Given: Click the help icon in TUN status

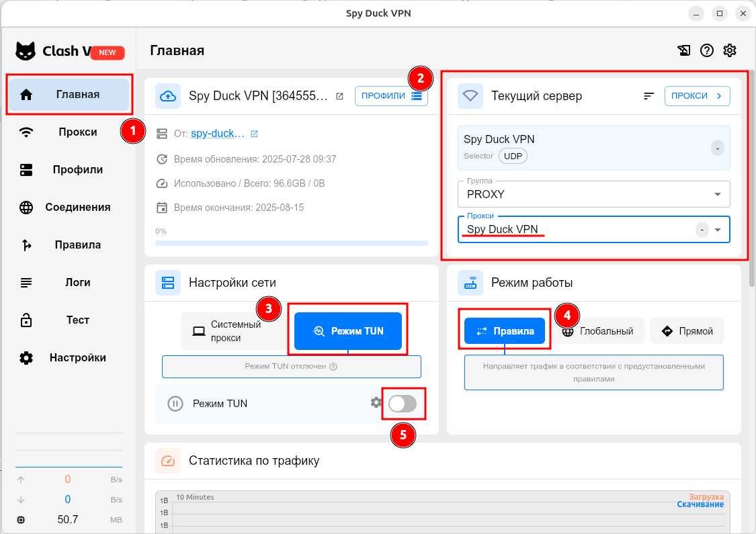Looking at the screenshot, I should (x=333, y=367).
